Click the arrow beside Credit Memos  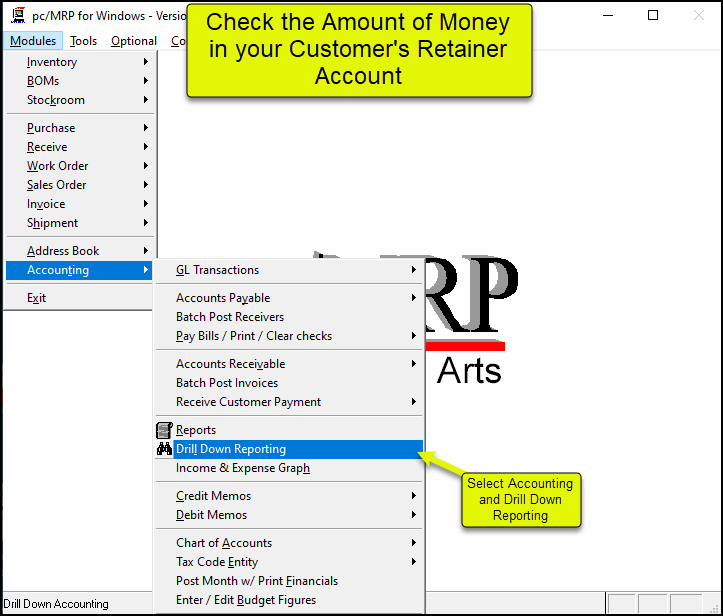point(414,495)
